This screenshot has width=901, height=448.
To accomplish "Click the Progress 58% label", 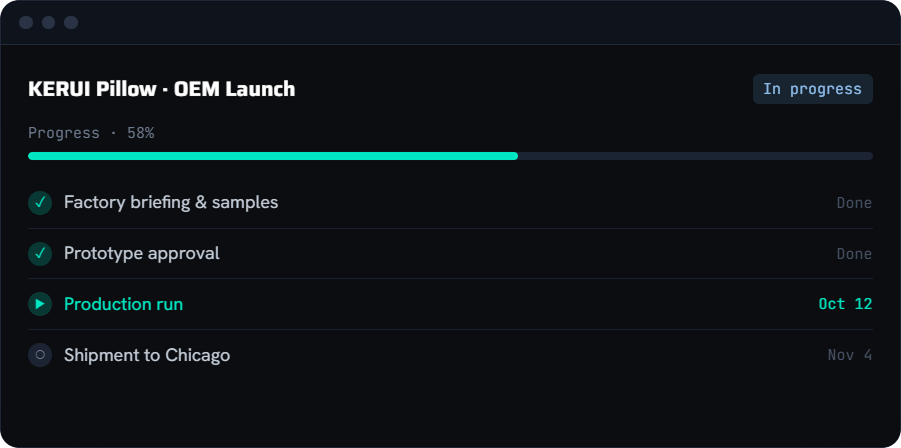I will click(x=91, y=133).
